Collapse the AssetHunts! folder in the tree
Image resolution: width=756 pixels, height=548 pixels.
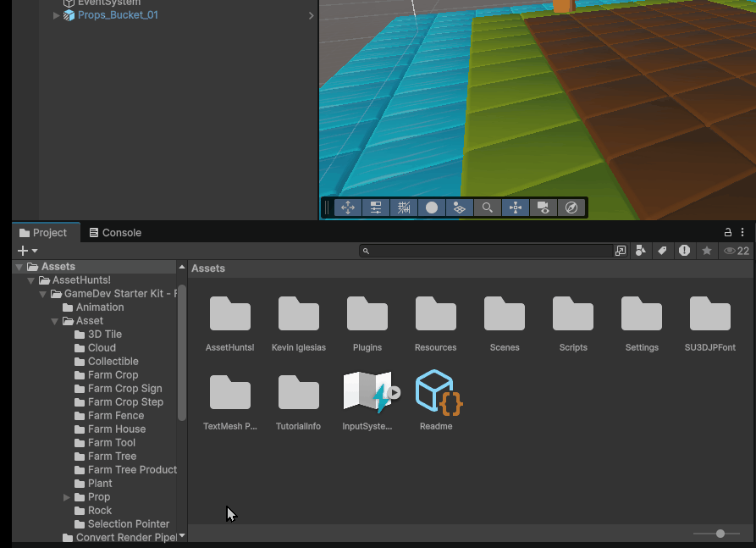31,280
